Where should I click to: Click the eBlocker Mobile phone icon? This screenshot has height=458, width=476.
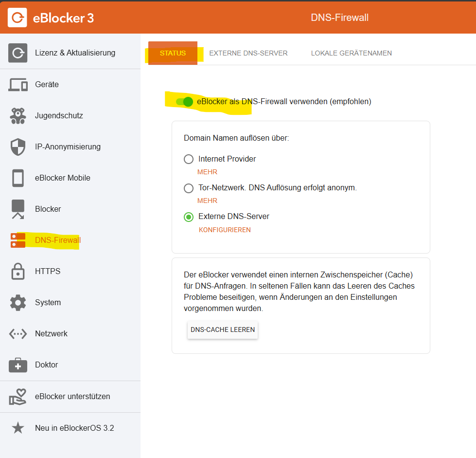pos(18,178)
